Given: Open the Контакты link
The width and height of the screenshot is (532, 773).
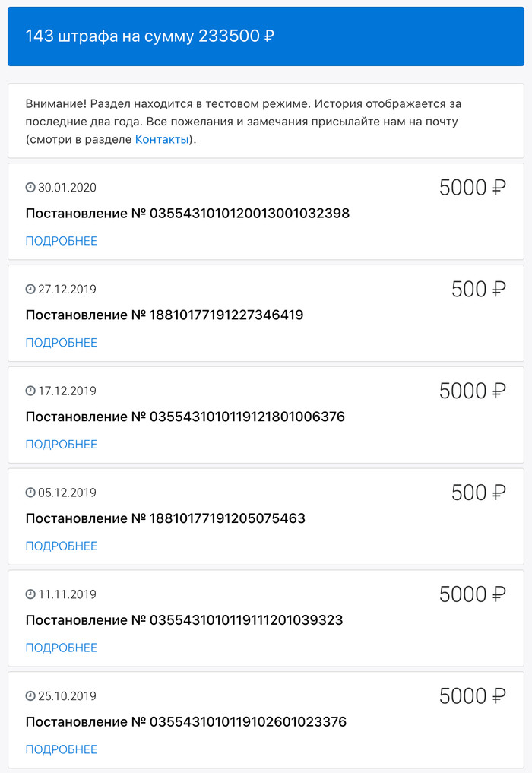Looking at the screenshot, I should tap(162, 139).
